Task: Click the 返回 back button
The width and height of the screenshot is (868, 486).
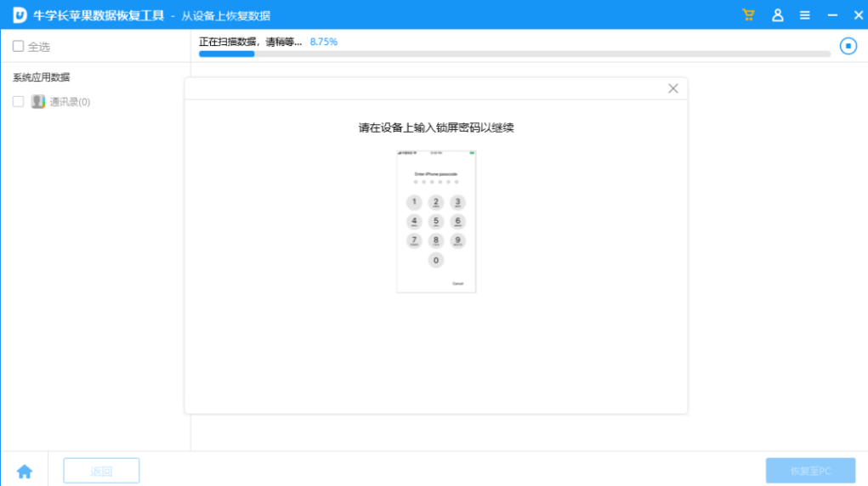Action: (101, 471)
